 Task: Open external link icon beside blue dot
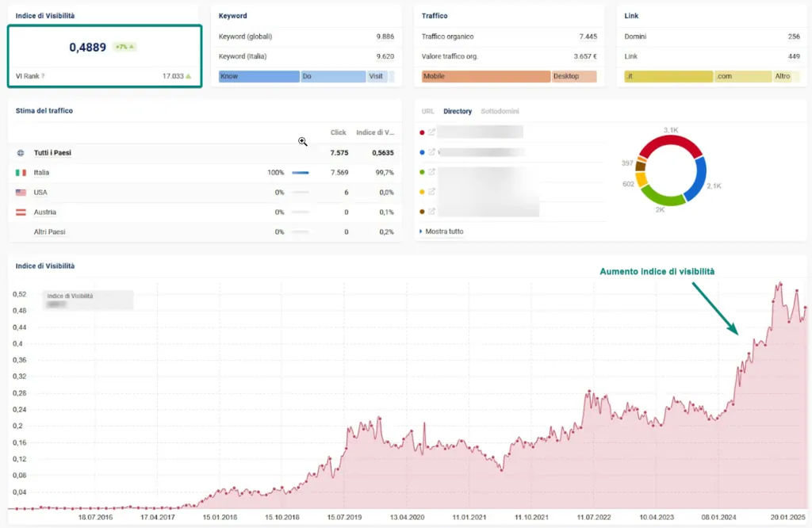coord(431,152)
